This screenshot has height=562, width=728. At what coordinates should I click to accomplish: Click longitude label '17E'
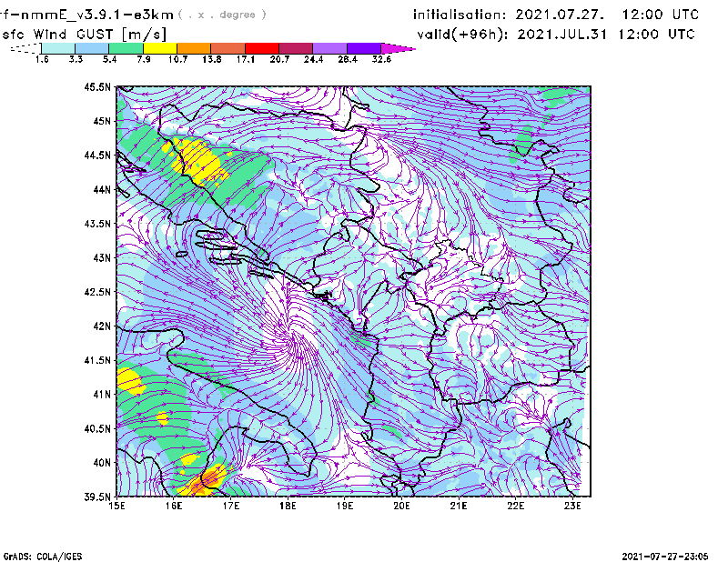pos(231,506)
